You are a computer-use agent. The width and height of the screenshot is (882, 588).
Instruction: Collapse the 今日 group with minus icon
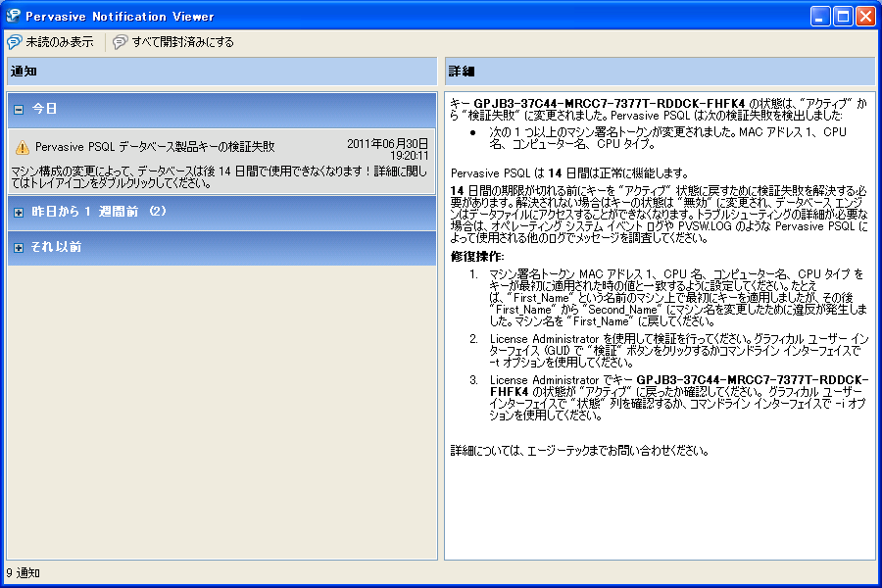coord(19,109)
